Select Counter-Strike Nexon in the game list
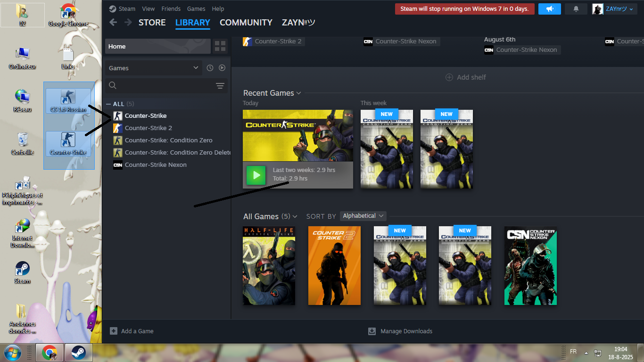The image size is (644, 362). [156, 165]
